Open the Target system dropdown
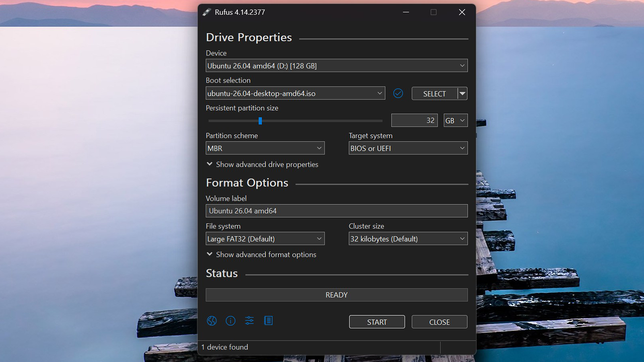Viewport: 644px width, 362px height. tap(408, 148)
